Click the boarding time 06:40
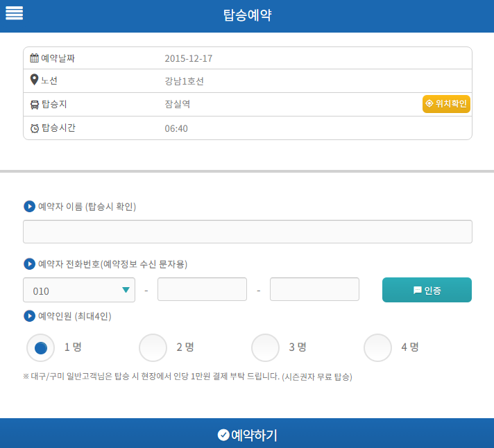The height and width of the screenshot is (448, 494). coord(176,128)
